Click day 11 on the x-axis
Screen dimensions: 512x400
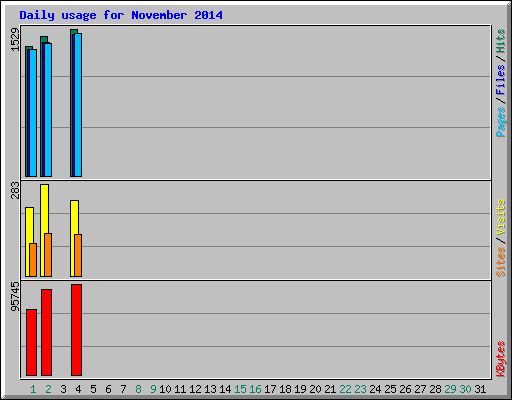coord(180,389)
